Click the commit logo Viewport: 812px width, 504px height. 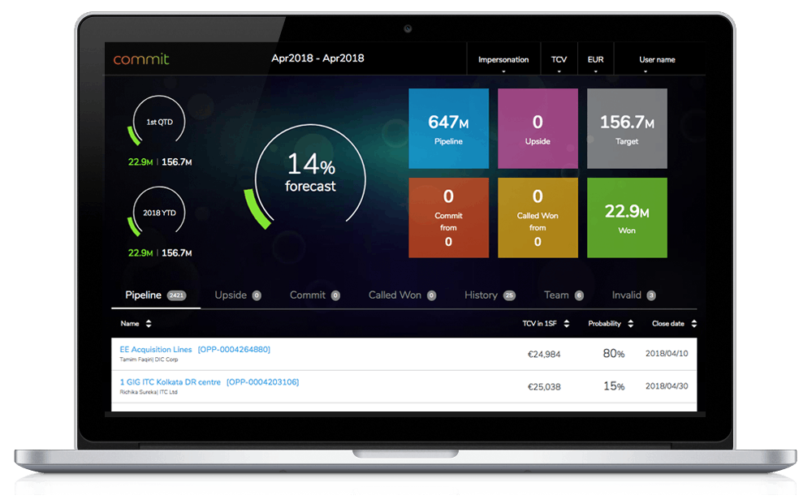point(140,59)
